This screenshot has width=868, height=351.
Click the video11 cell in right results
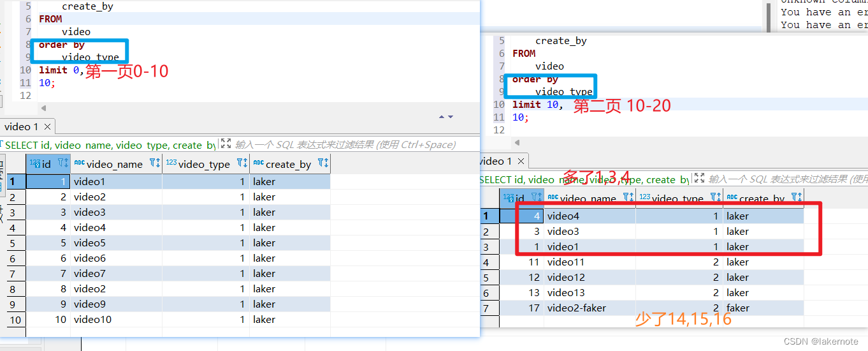[x=590, y=262]
